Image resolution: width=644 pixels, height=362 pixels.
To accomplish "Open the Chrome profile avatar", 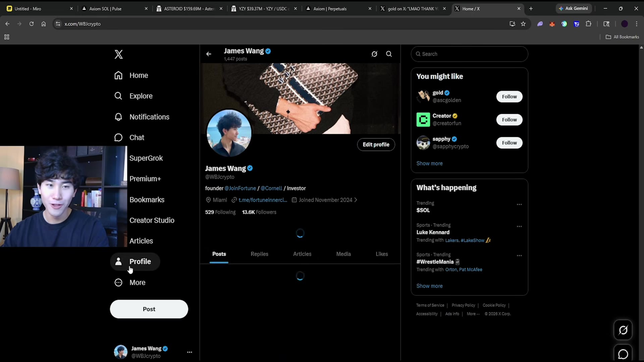I will click(625, 24).
